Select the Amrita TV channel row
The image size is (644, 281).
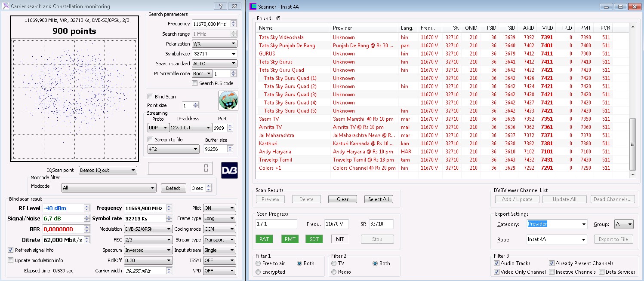(442, 127)
